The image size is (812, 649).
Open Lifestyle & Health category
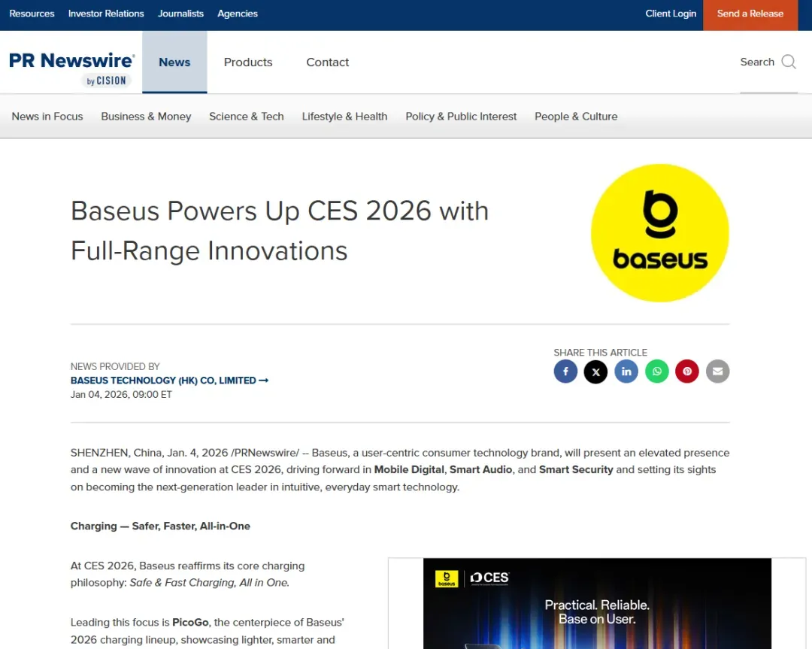(344, 117)
